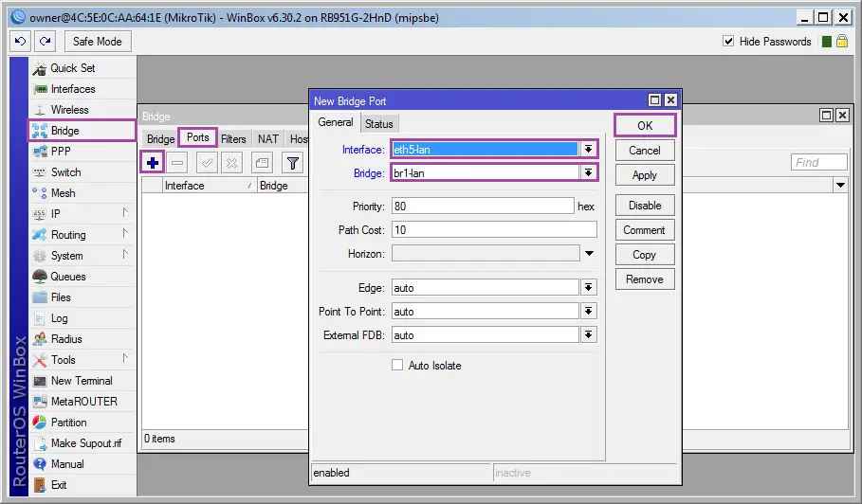Click the minus Remove toolbar icon
Screen dimensions: 862x504
click(177, 163)
